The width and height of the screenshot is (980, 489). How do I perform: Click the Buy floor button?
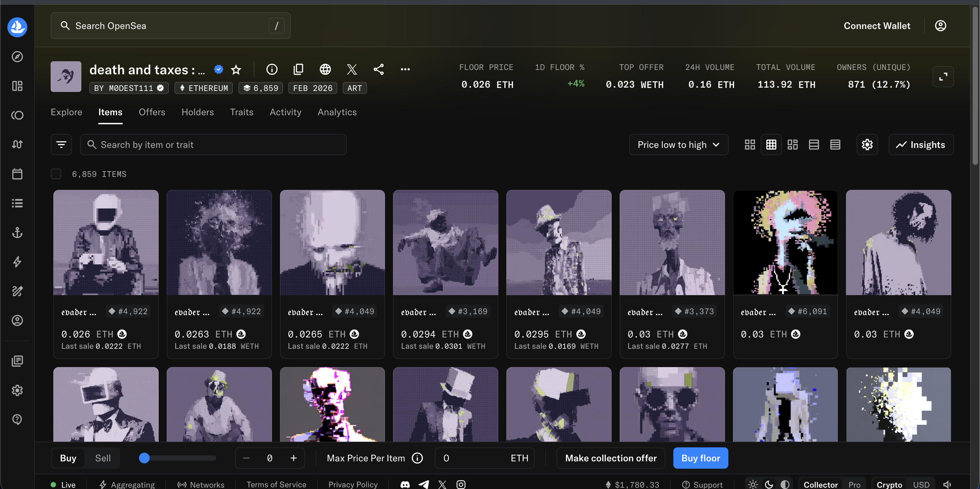click(700, 458)
